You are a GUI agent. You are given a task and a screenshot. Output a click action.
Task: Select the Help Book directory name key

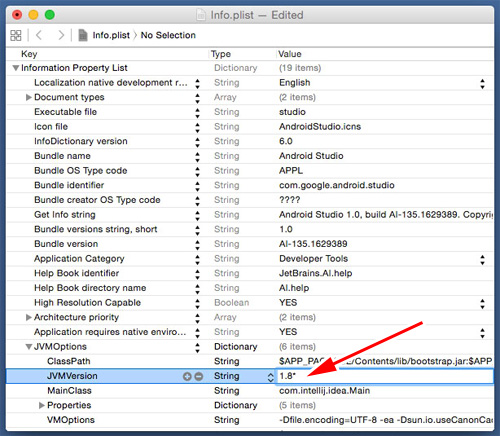click(x=90, y=288)
